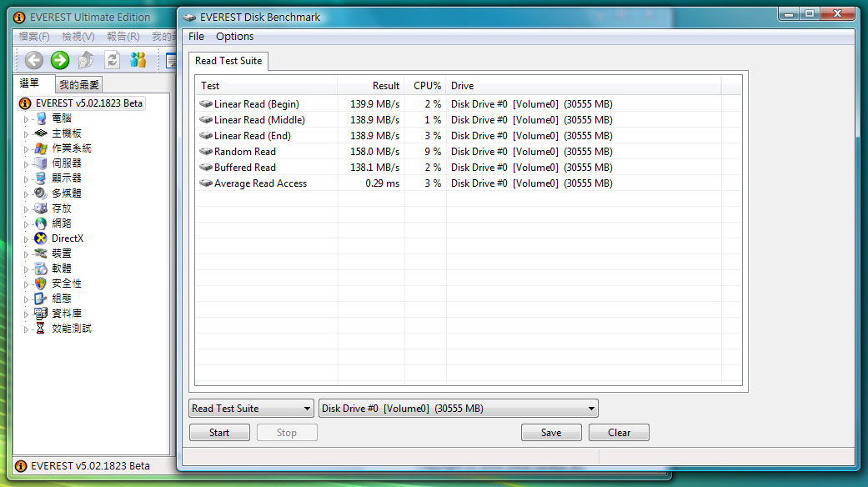
Task: Switch to the 我的最愛 tab
Action: 79,85
